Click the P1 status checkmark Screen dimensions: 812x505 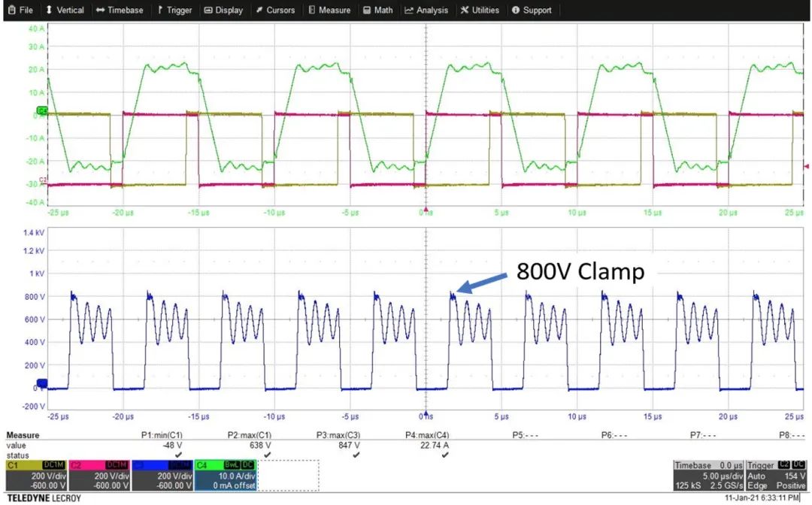click(179, 455)
